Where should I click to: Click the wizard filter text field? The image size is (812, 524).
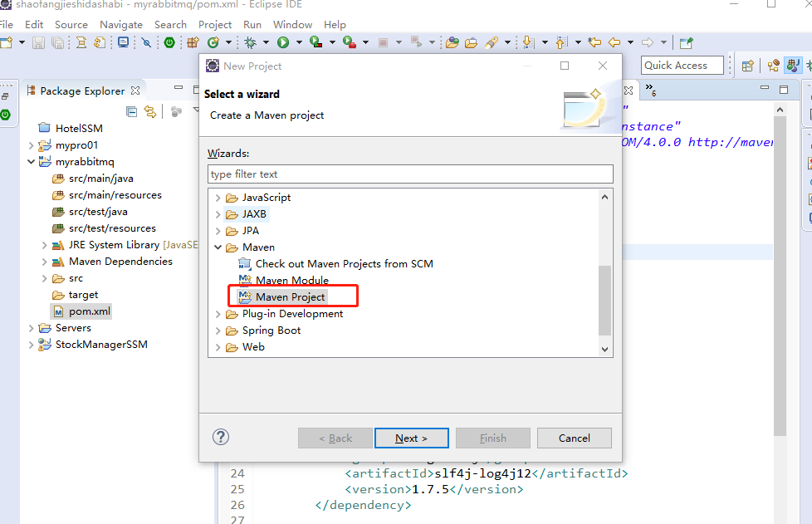(x=410, y=174)
